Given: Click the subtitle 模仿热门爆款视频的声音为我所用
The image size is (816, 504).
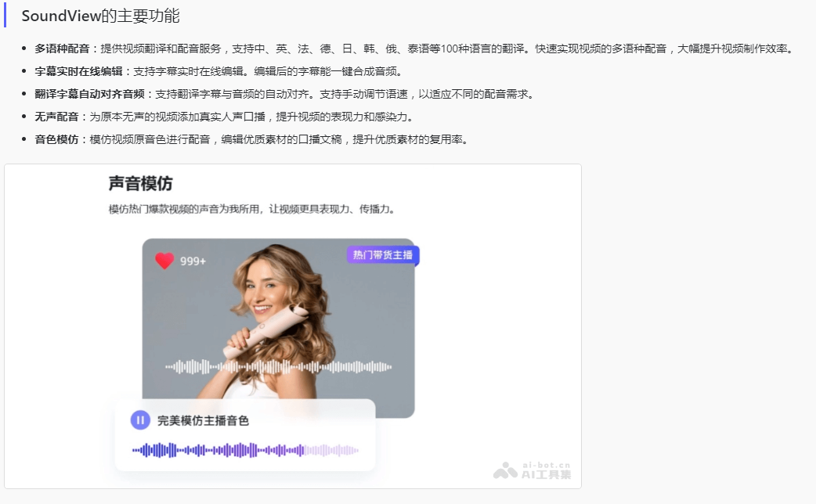Looking at the screenshot, I should click(x=184, y=209).
